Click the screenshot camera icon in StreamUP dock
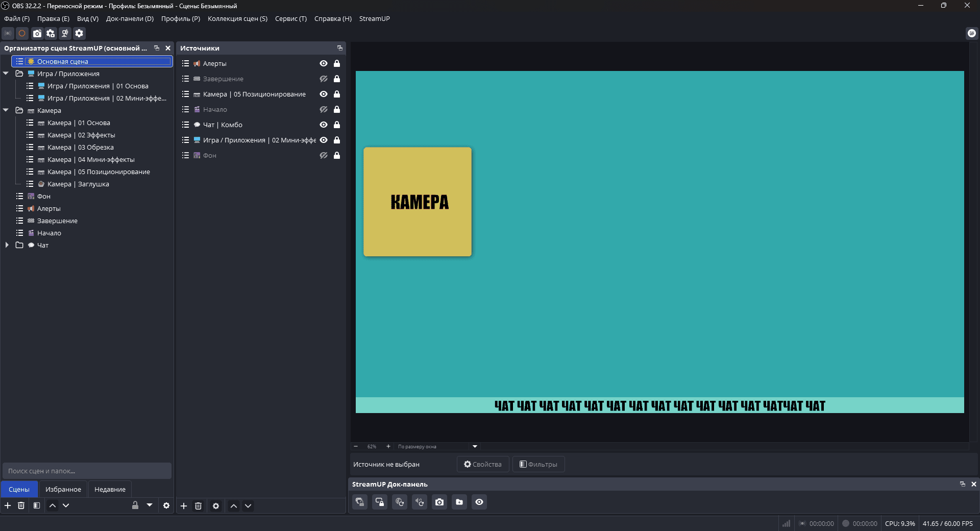 (439, 502)
